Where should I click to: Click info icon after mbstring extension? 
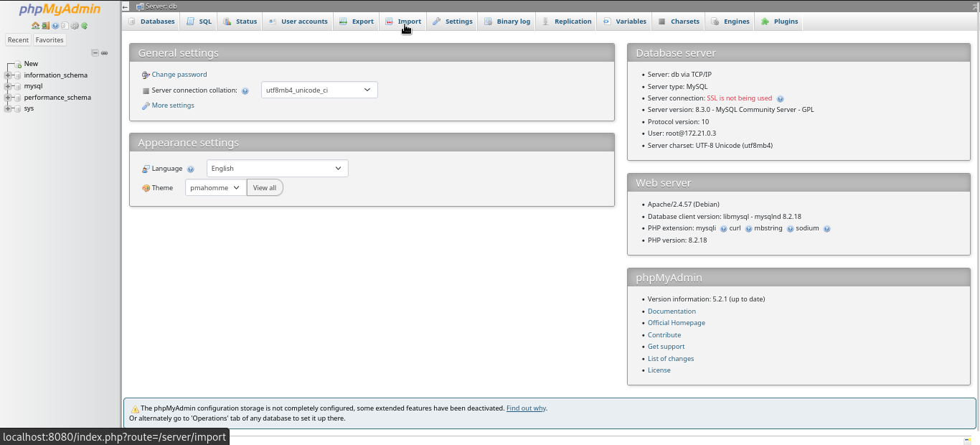tap(791, 229)
